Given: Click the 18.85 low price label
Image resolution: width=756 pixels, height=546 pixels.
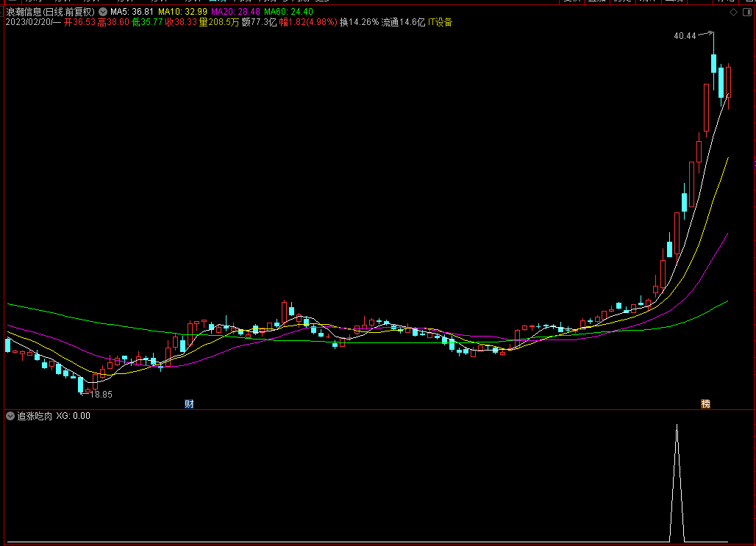Looking at the screenshot, I should [x=101, y=395].
